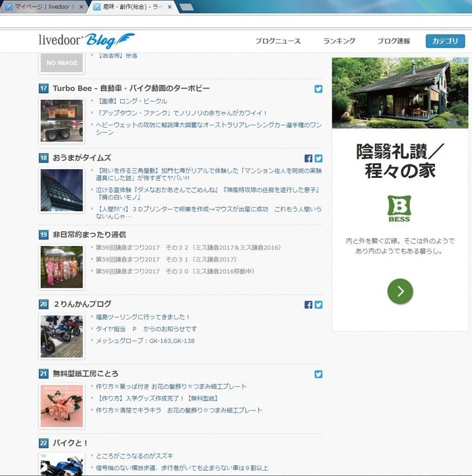
Task: Click rank number 21 badge
Action: 43,374
